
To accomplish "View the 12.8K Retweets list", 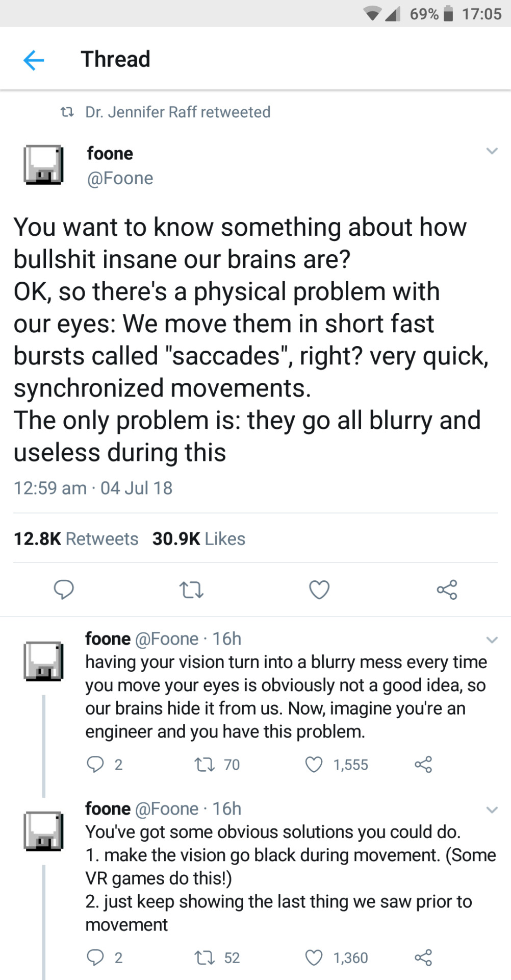I will 76,538.
